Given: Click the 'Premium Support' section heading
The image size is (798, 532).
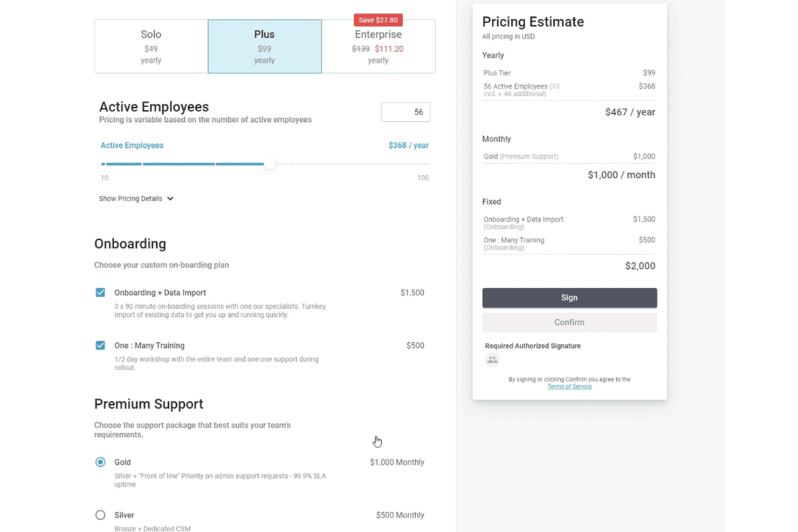Looking at the screenshot, I should coord(149,404).
